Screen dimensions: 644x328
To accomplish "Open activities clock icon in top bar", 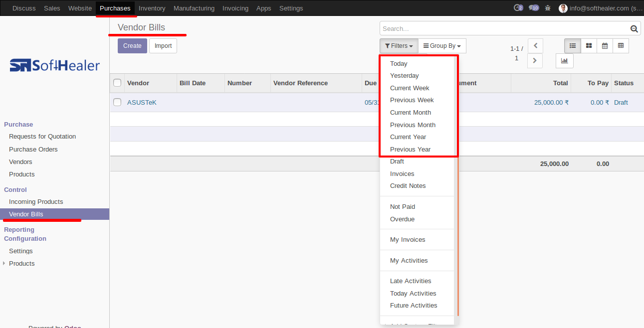I will (x=518, y=8).
